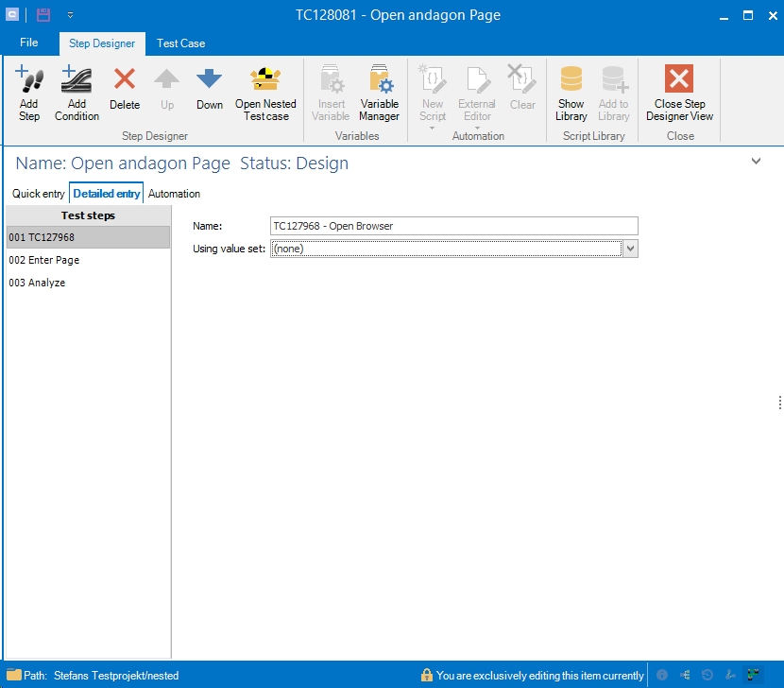Expand the Using value set dropdown

pos(630,249)
